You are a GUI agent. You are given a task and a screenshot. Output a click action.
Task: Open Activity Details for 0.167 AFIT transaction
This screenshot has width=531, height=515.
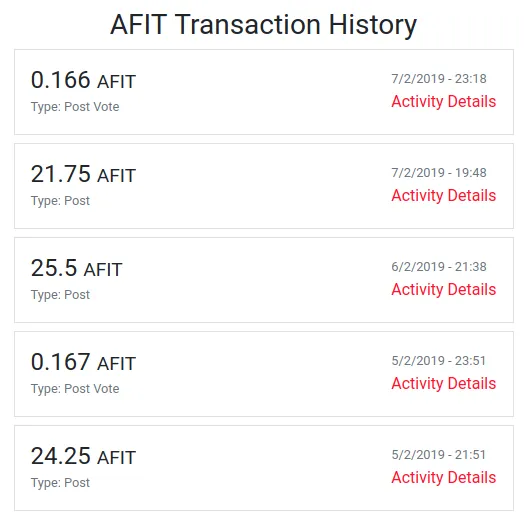tap(444, 384)
